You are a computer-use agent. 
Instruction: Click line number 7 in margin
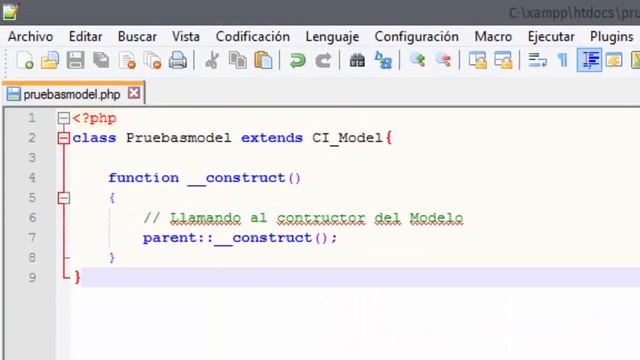click(x=32, y=238)
